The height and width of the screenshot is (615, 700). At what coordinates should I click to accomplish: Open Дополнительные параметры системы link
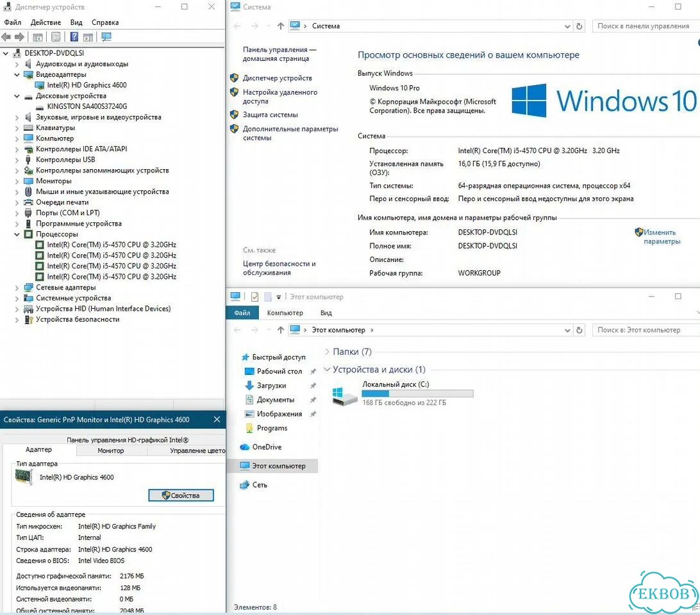click(x=290, y=133)
